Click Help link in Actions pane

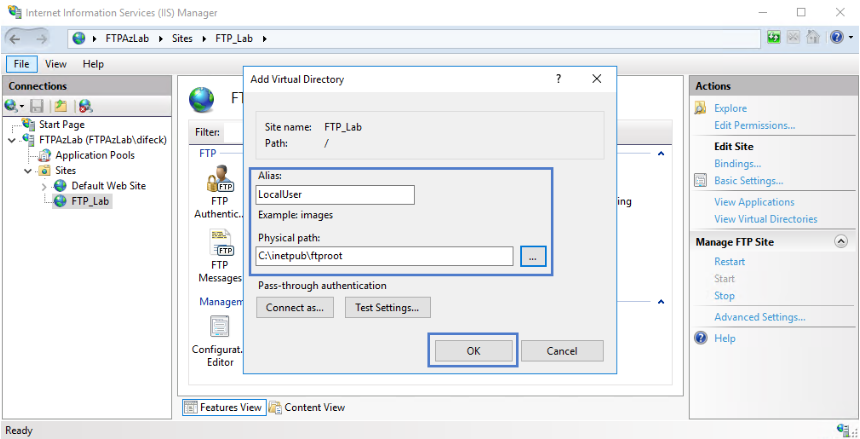point(724,339)
